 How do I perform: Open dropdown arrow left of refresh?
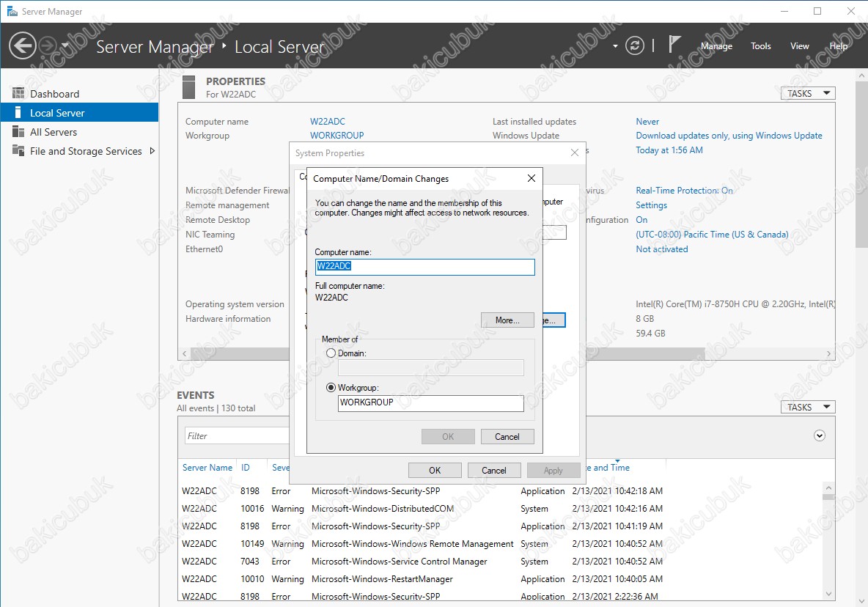point(615,46)
